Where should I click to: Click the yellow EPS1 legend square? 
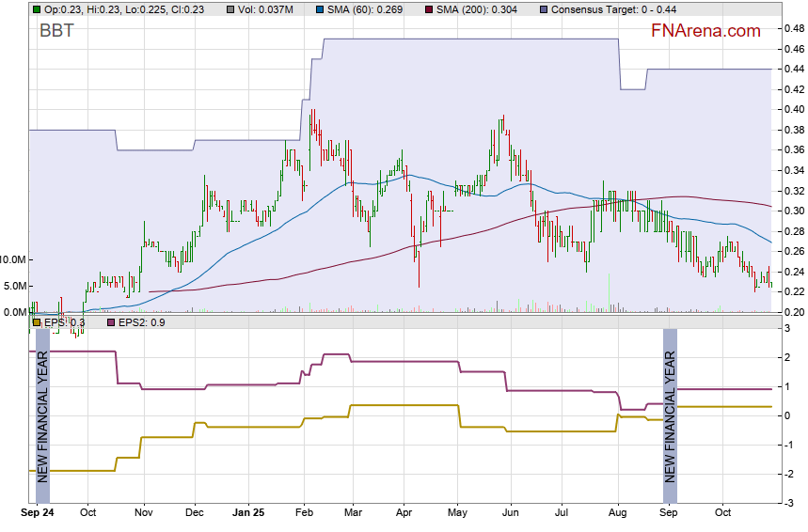point(37,322)
